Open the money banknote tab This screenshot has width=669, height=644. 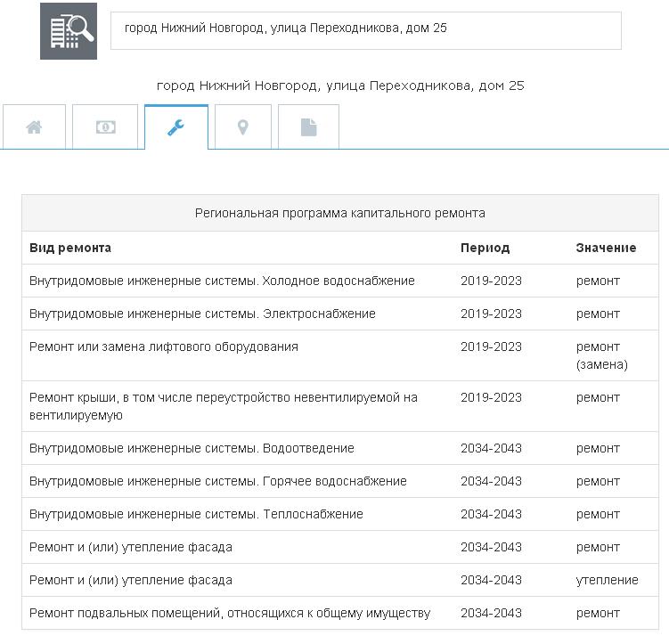click(x=105, y=127)
